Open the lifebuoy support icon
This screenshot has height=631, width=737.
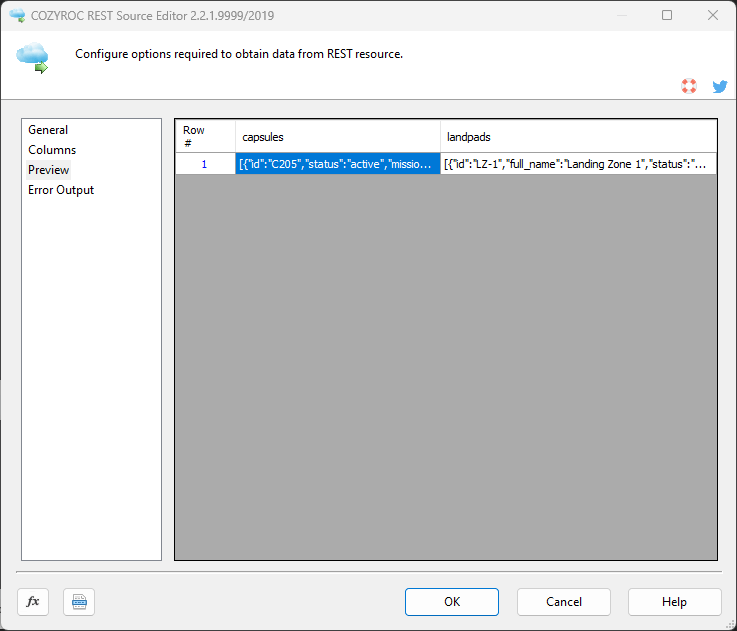(689, 86)
